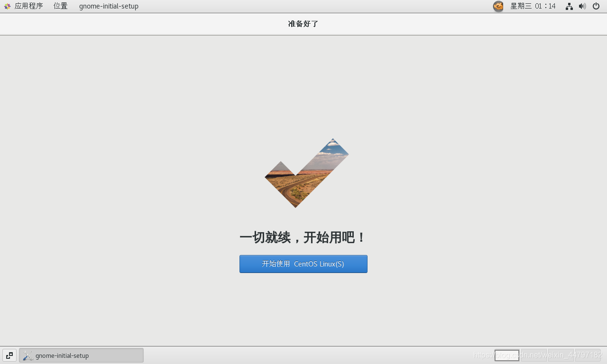Switch to the third workspace in the switcher
The width and height of the screenshot is (607, 364).
coord(561,355)
